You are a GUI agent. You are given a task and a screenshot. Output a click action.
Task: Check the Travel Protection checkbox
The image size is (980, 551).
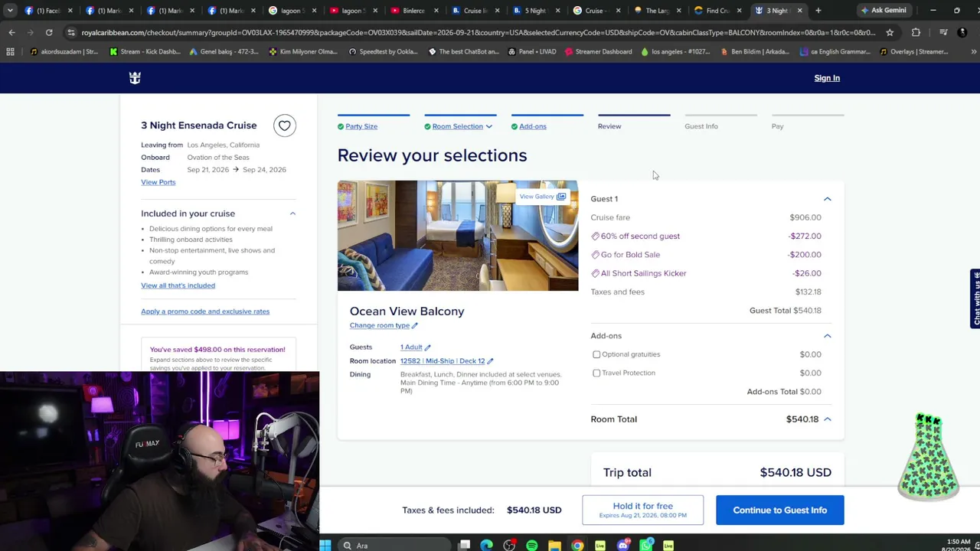(596, 373)
